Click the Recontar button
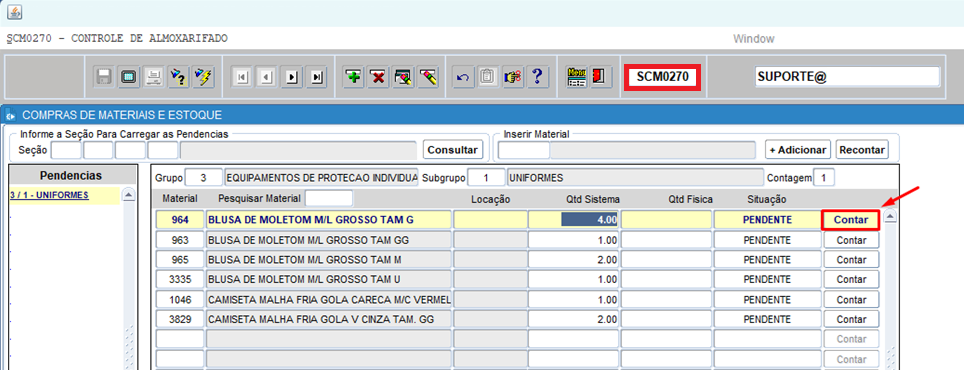This screenshot has width=964, height=370. [862, 149]
